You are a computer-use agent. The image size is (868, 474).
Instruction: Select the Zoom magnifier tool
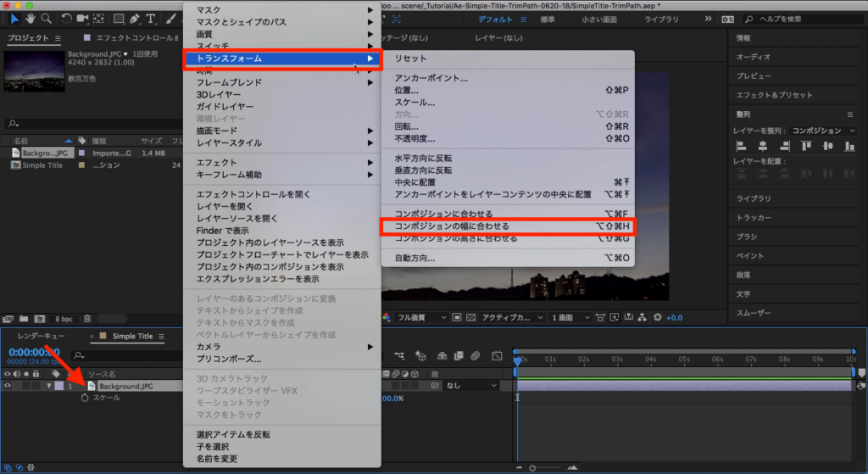click(46, 18)
